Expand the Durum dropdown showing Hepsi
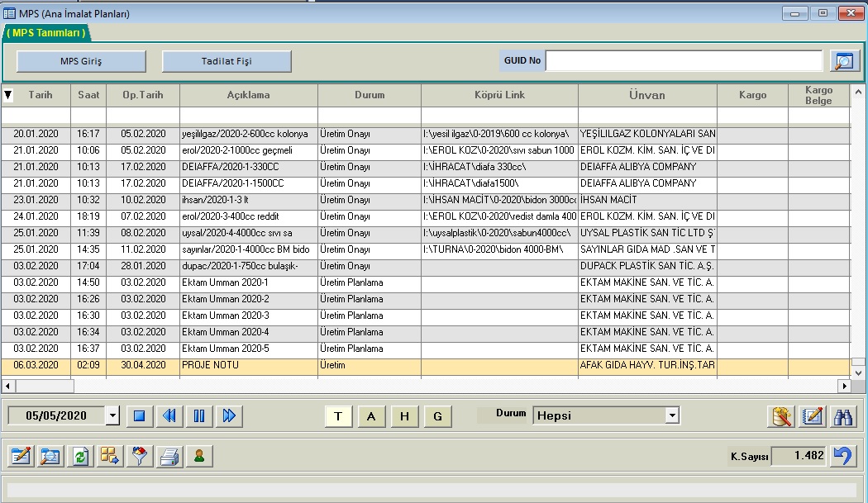868x503 pixels. pos(672,415)
